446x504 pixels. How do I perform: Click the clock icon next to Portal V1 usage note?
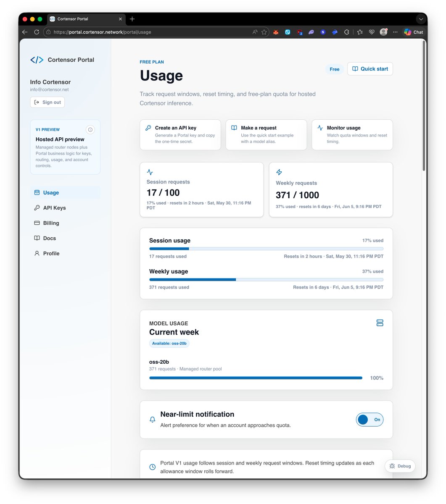(x=153, y=467)
